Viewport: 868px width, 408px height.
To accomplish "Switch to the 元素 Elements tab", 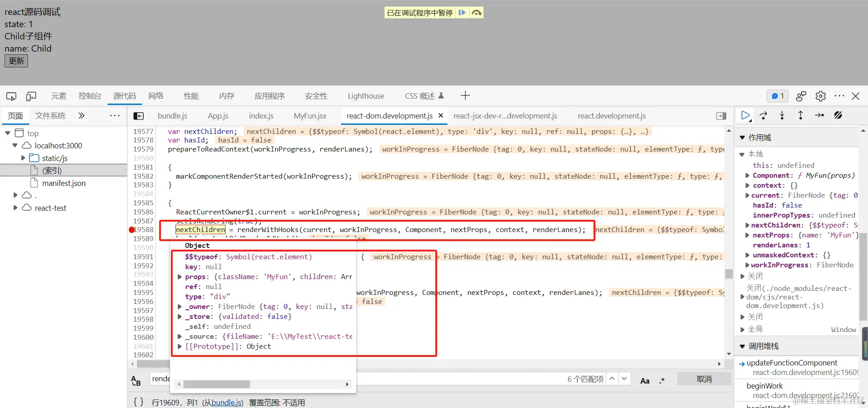I will pyautogui.click(x=59, y=96).
